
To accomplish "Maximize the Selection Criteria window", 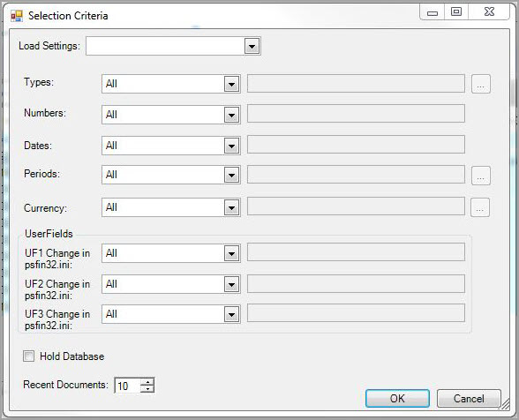I will click(x=456, y=12).
